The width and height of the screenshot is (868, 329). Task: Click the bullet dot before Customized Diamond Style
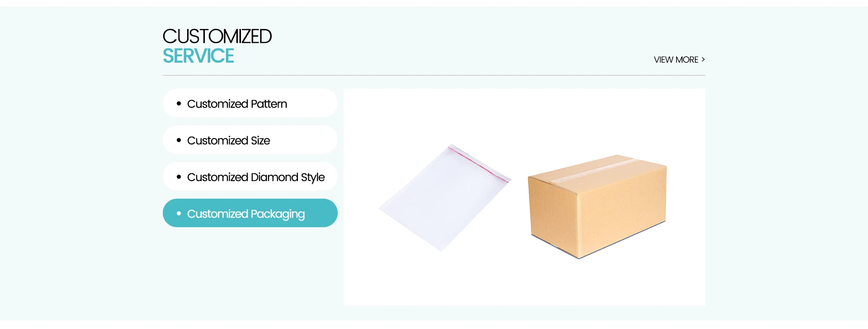click(179, 177)
